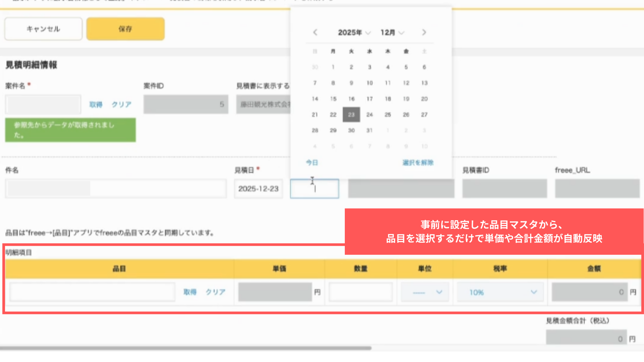Click 取得 next to the 案件名 field
Viewport: 644px width, 362px height.
click(96, 104)
